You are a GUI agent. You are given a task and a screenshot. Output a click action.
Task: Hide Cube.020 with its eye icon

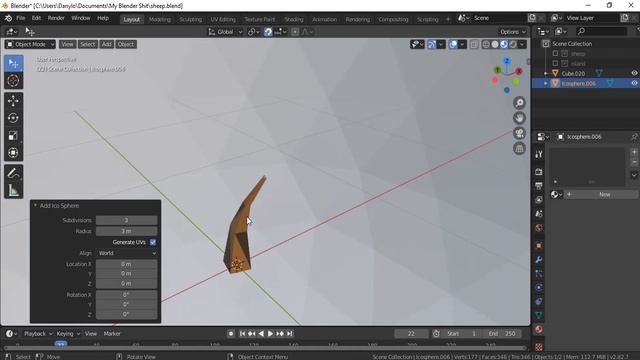tap(634, 73)
